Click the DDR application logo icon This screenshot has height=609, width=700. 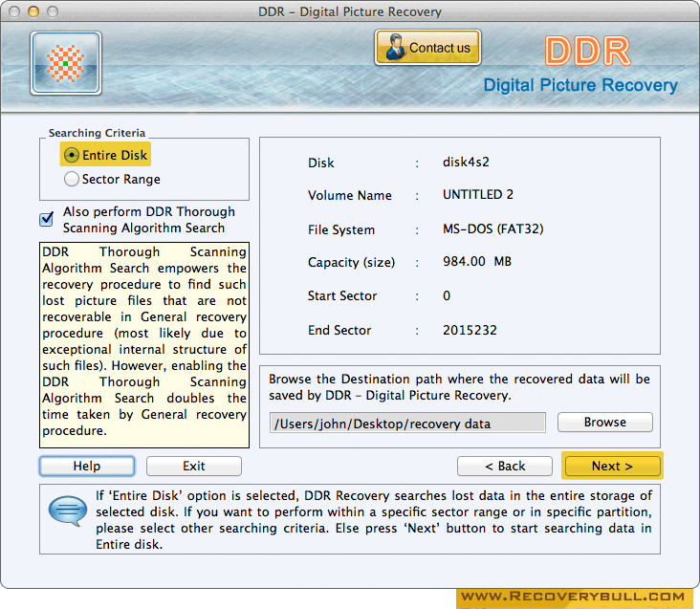click(x=66, y=63)
